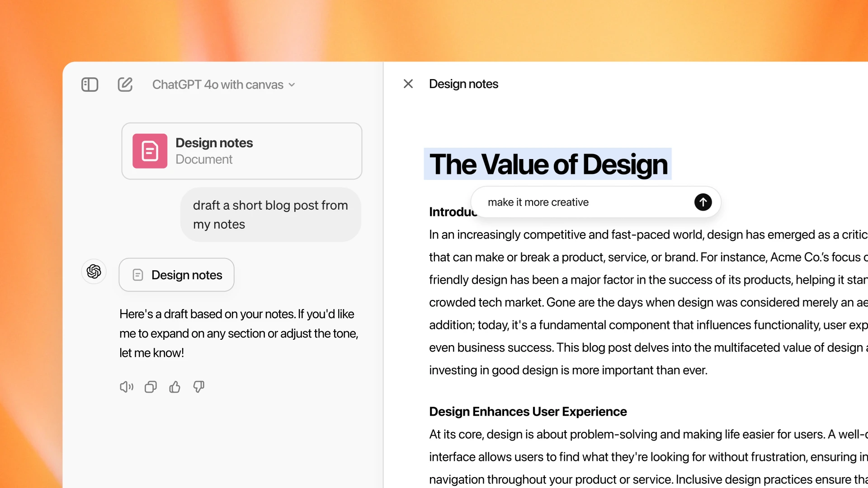Click the new conversation compose icon
The image size is (868, 488).
(125, 84)
